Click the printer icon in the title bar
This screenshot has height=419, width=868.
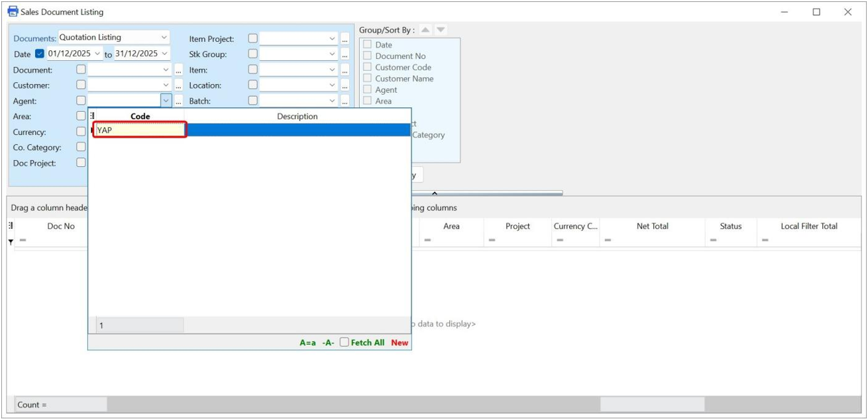pos(11,9)
